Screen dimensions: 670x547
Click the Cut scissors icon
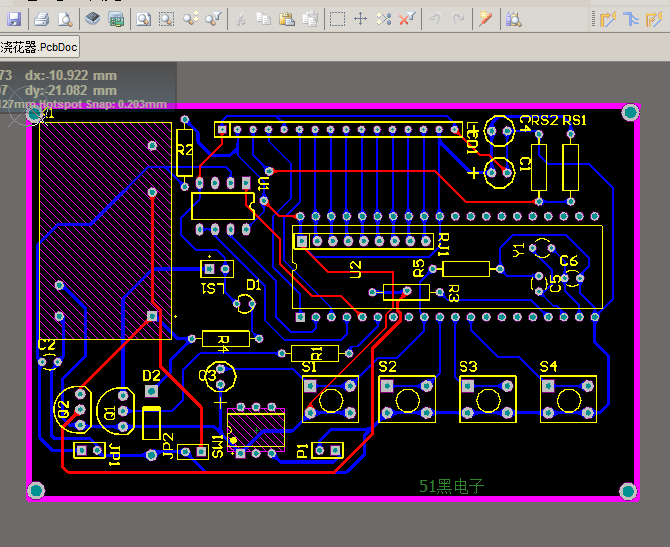click(x=241, y=18)
